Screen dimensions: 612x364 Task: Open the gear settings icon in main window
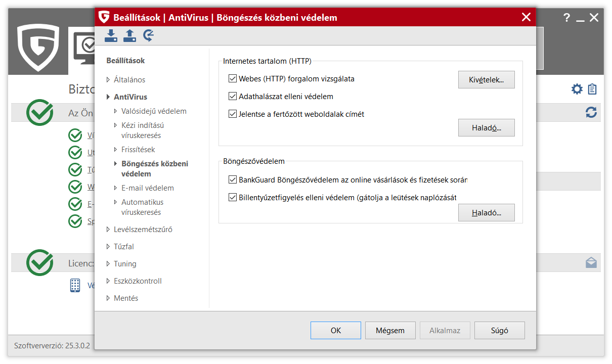click(x=577, y=89)
